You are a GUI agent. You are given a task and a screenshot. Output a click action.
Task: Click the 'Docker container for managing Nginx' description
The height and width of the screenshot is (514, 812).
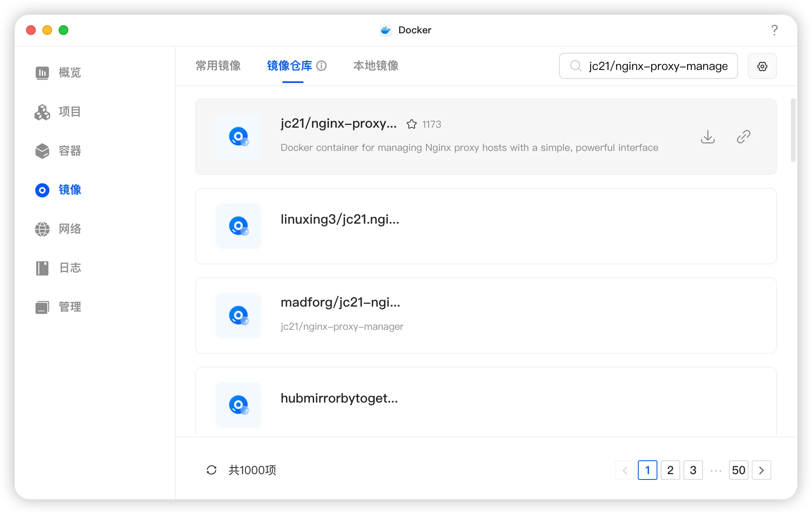469,148
